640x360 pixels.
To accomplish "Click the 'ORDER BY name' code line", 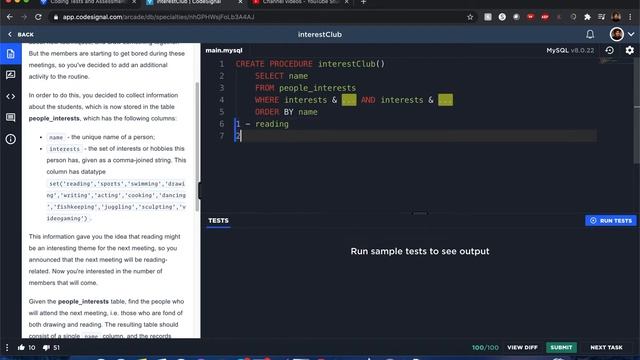I will tap(286, 112).
